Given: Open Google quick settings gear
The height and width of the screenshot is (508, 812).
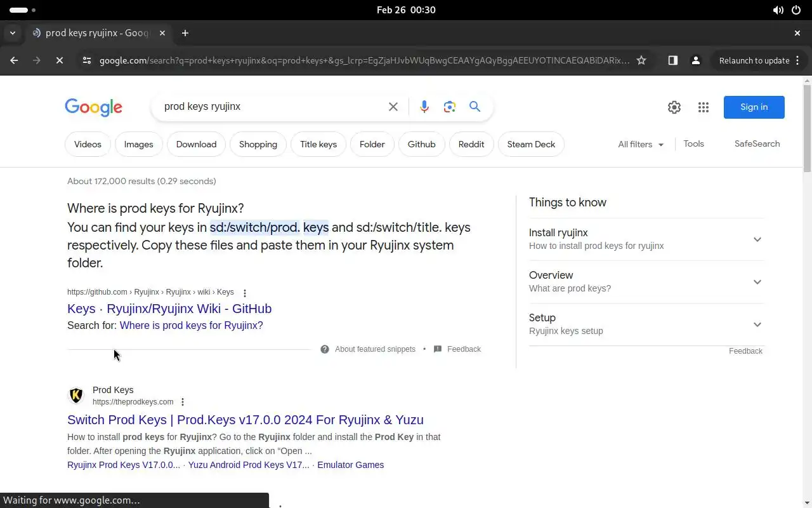Looking at the screenshot, I should tap(674, 107).
